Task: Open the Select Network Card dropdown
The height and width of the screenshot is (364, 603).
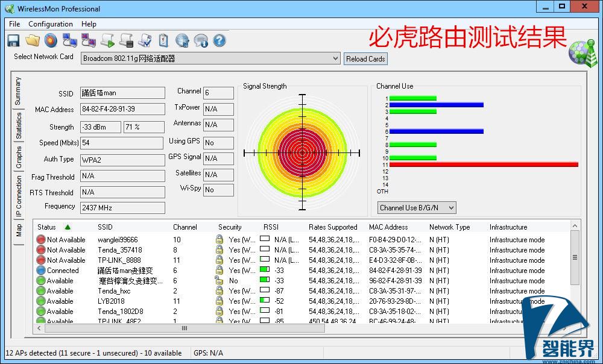Action: 210,58
